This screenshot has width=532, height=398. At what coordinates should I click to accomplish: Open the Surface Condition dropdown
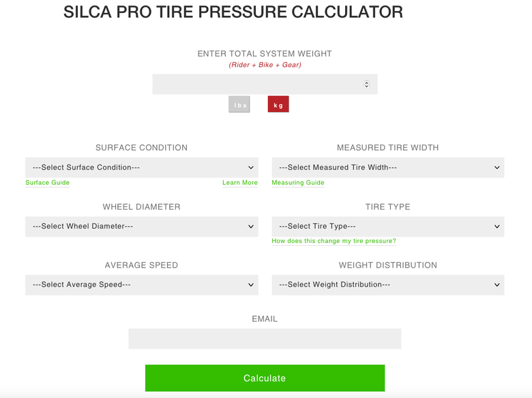(142, 167)
